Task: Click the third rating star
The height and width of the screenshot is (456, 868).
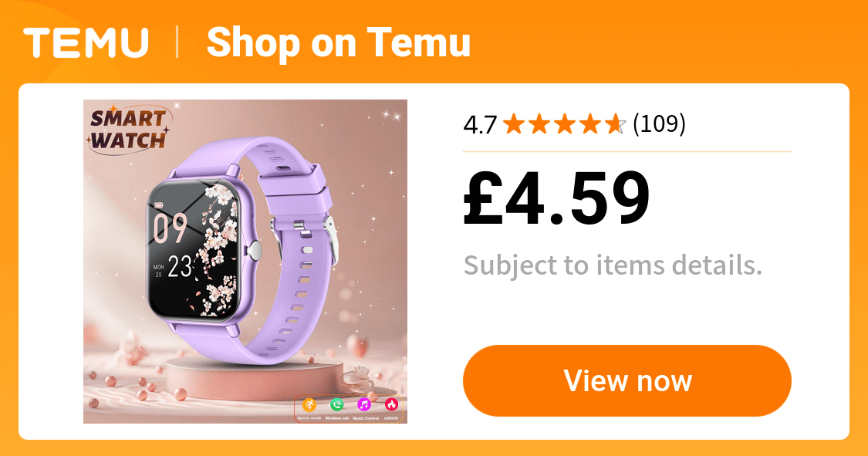Action: tap(565, 124)
